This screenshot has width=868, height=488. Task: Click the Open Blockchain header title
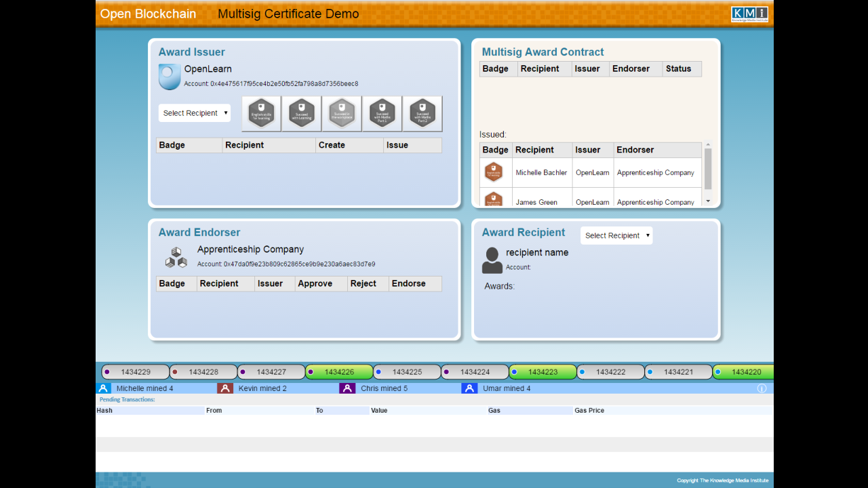point(148,14)
